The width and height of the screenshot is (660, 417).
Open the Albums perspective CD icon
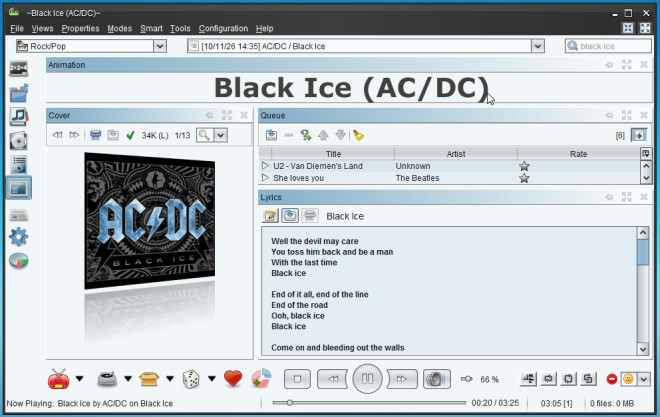[x=19, y=141]
